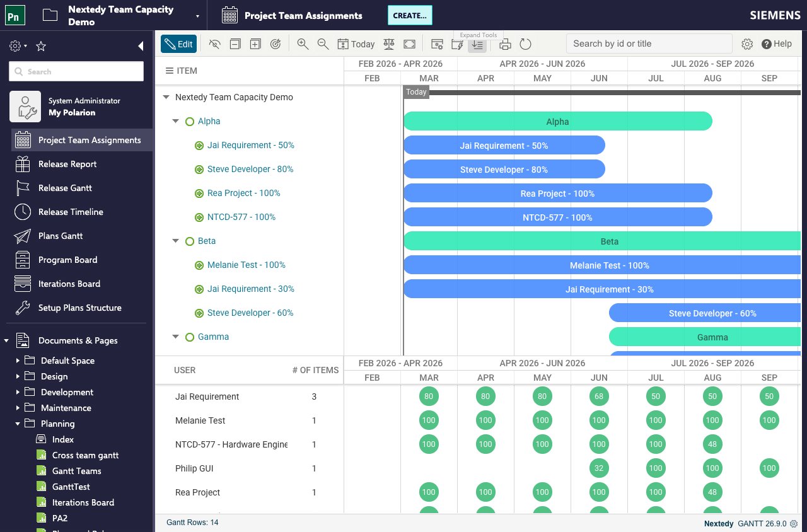Toggle fullscreen view icon
Screen dimensions: 807x532
[x=409, y=44]
